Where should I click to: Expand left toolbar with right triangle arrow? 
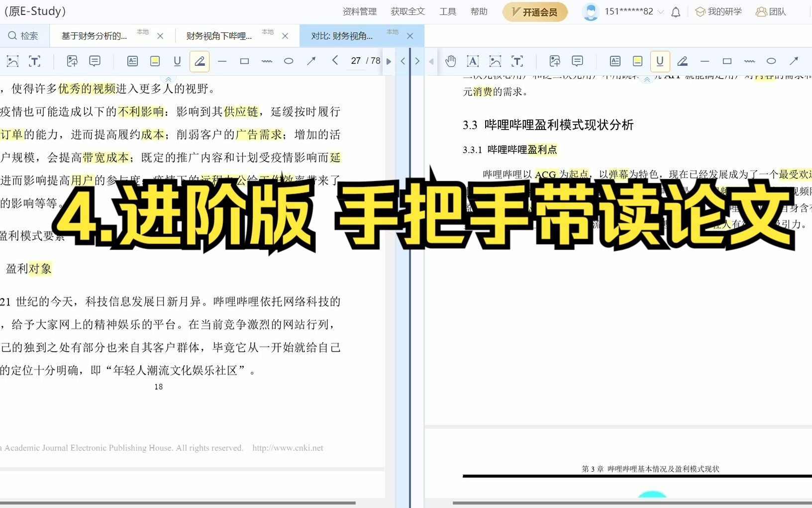389,61
